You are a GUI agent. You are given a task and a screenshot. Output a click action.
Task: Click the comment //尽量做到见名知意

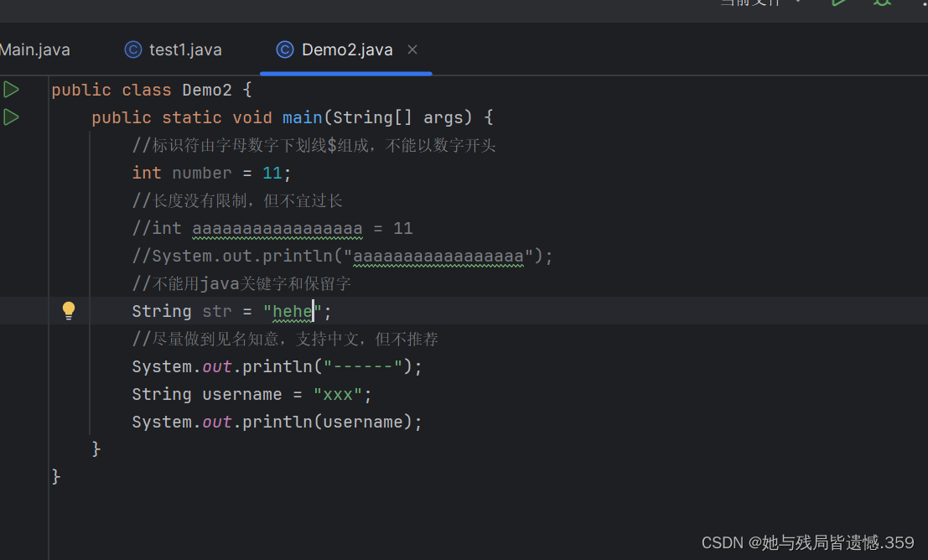tap(285, 339)
